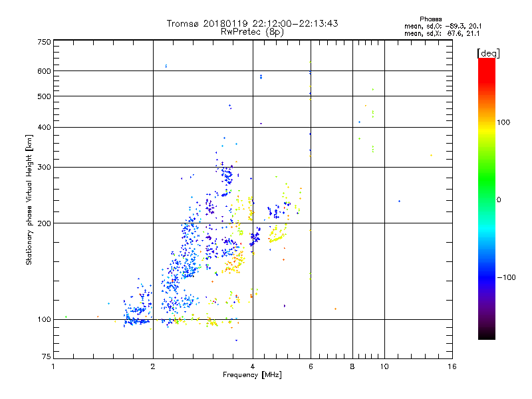The width and height of the screenshot is (532, 399).
Task: Click the phase color bar
Action: pyautogui.click(x=487, y=198)
